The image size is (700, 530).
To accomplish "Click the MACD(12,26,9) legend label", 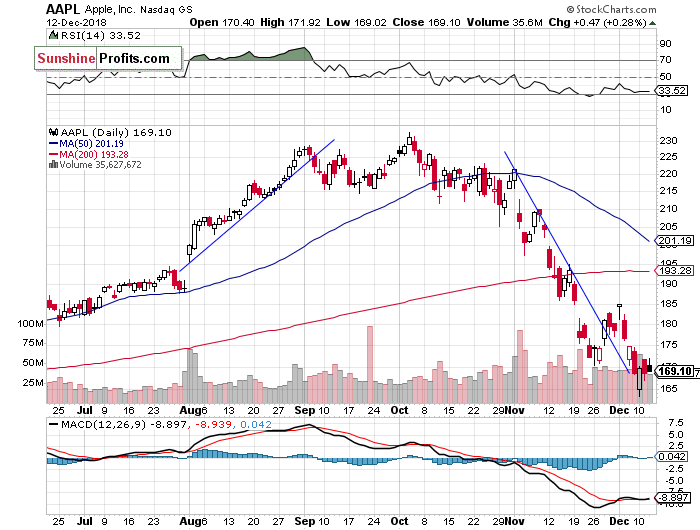I will pos(103,425).
